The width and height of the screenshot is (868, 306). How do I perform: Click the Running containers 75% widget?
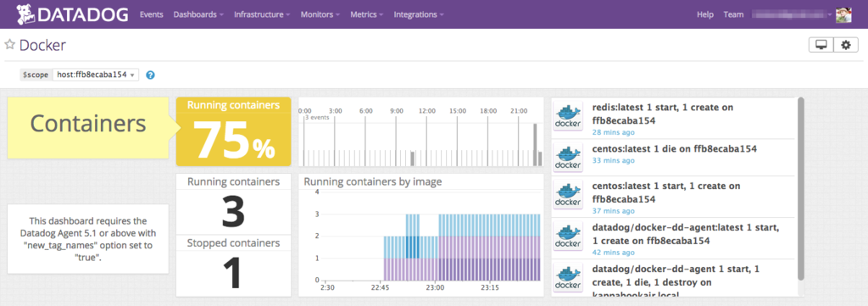coord(233,131)
